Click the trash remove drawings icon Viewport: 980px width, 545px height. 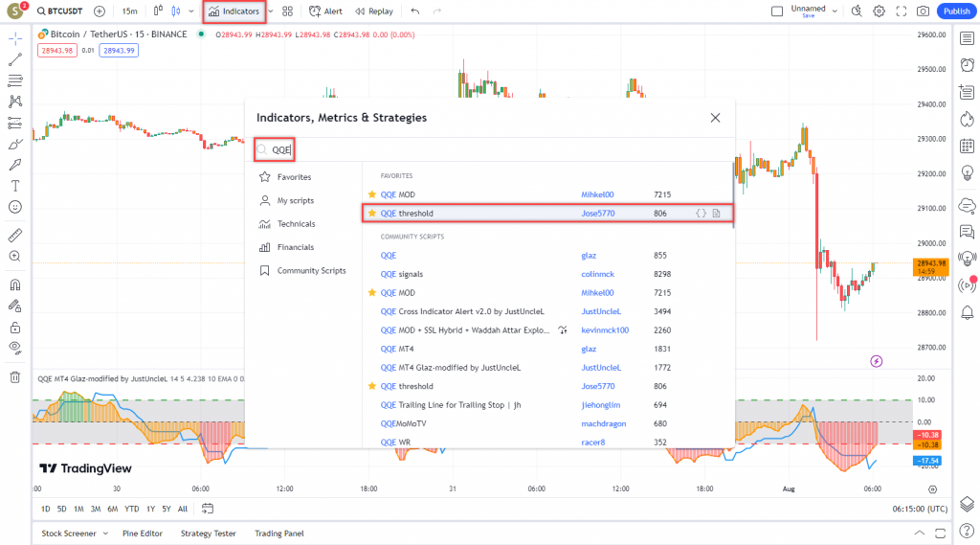[15, 376]
